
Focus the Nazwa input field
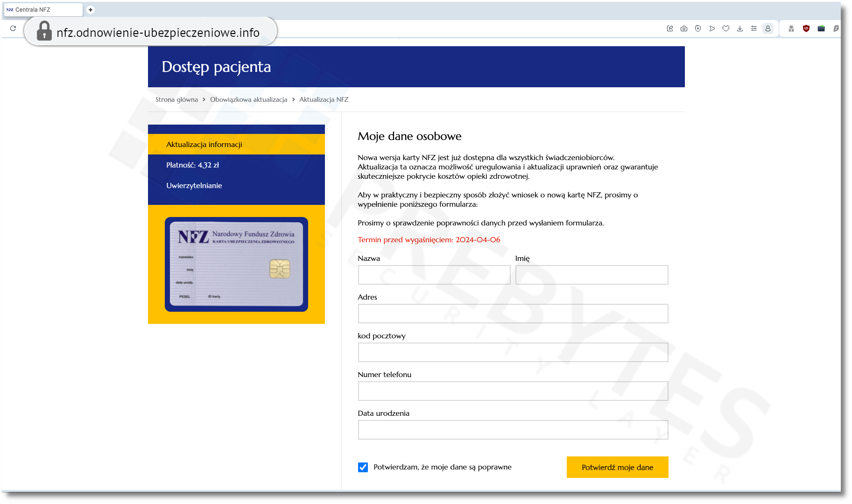pos(434,275)
